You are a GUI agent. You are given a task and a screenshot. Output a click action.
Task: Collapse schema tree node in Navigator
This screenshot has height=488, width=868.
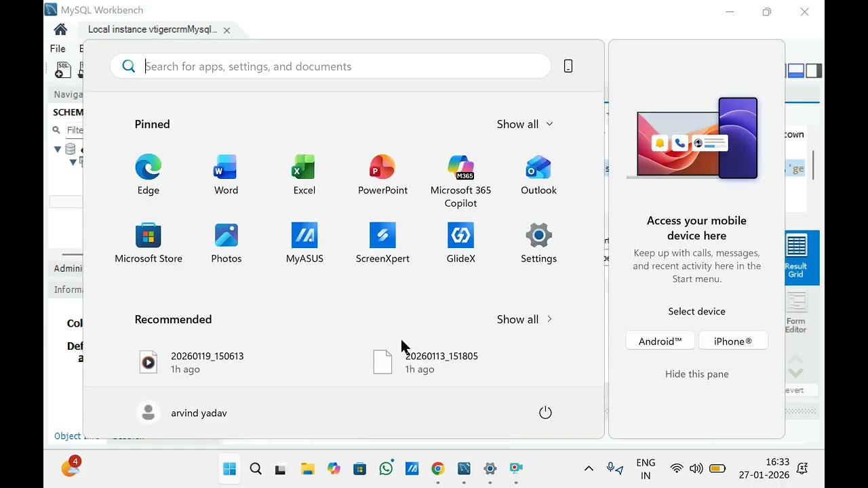(58, 149)
